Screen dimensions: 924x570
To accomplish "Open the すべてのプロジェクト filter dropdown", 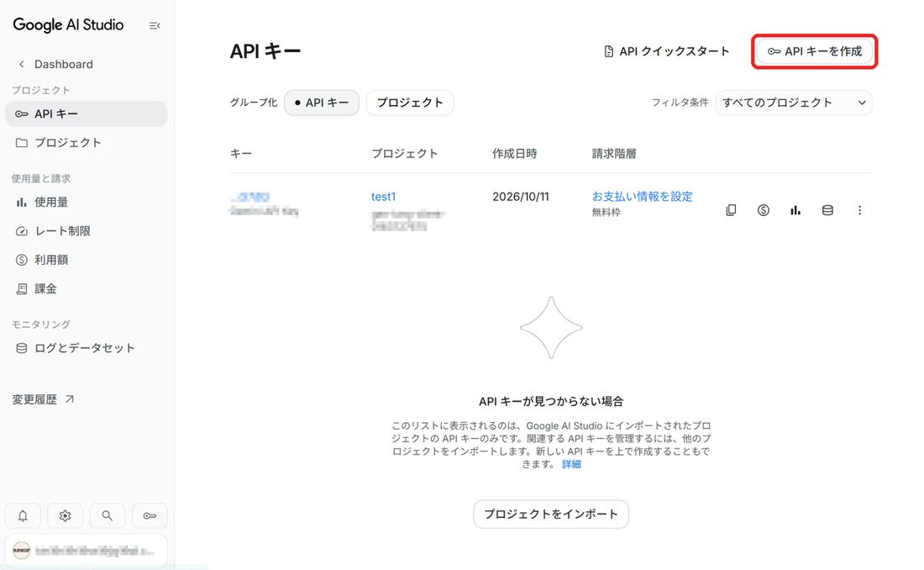I will click(x=793, y=103).
